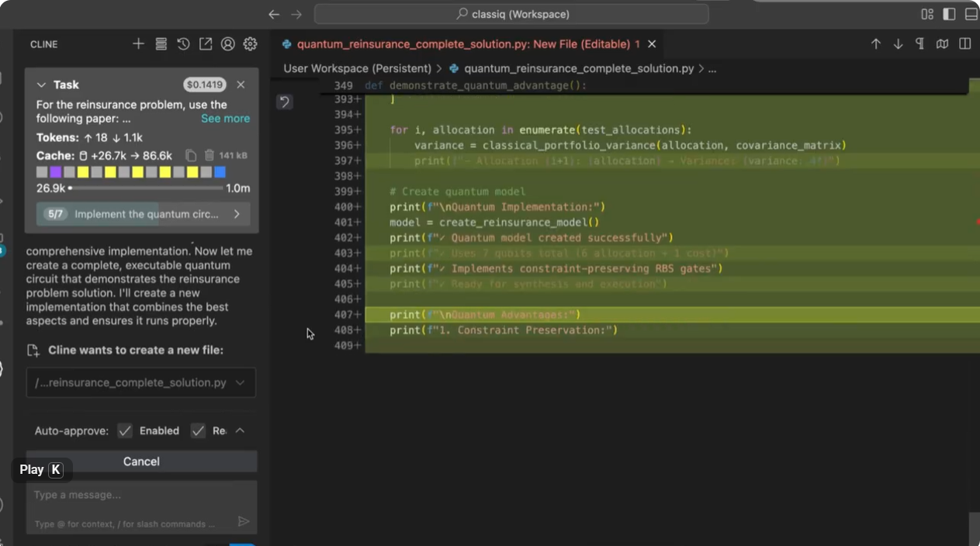This screenshot has width=980, height=546.
Task: Open Cline settings with gear icon
Action: (x=250, y=44)
